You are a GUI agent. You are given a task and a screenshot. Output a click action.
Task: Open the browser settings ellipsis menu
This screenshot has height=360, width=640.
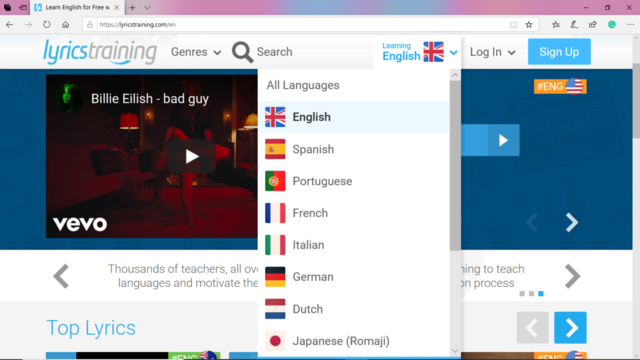coord(630,24)
